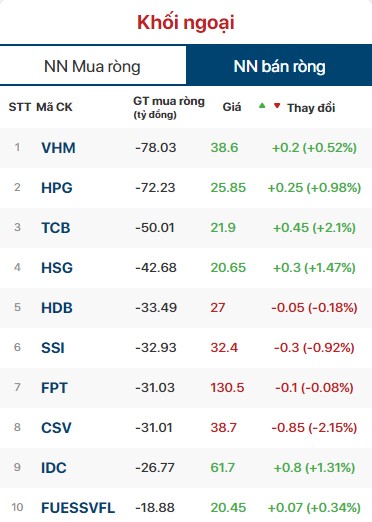Open HPG stock ticker link

(x=57, y=188)
